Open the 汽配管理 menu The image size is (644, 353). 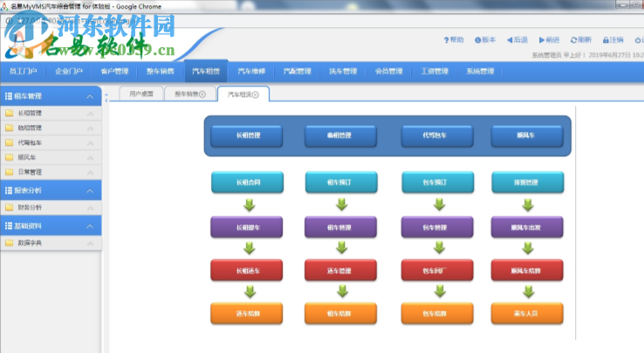click(297, 71)
